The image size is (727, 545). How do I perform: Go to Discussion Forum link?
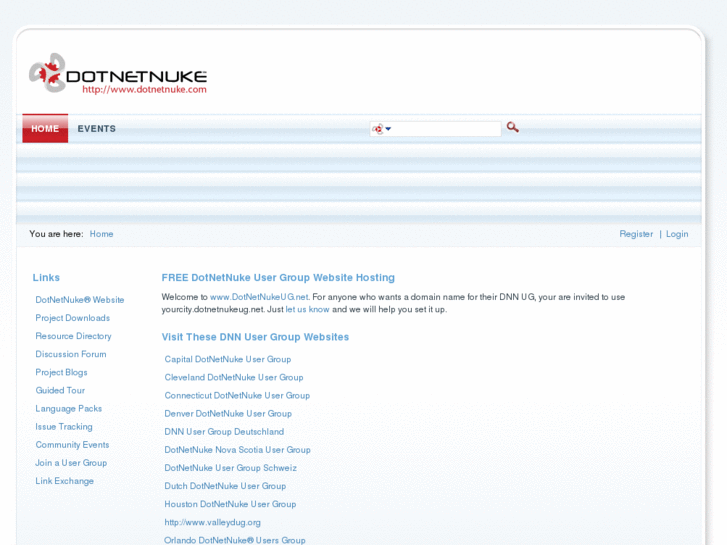[x=71, y=354]
